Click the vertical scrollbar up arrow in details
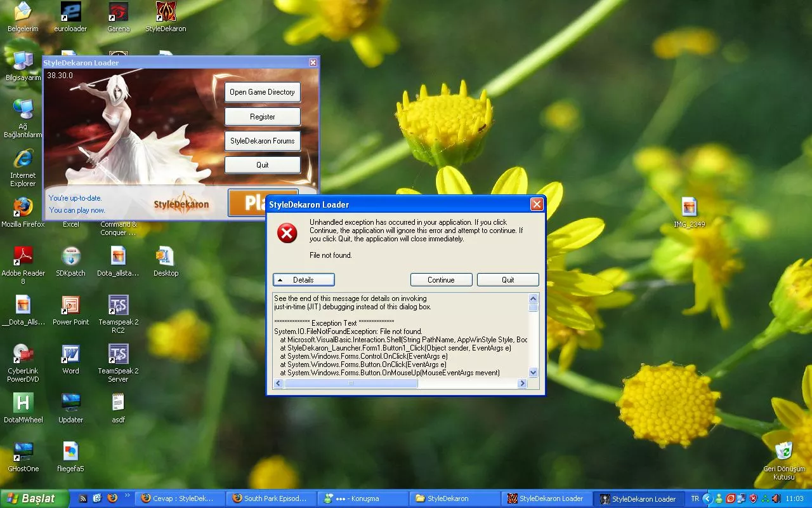Screen dimensions: 812x508 click(533, 298)
